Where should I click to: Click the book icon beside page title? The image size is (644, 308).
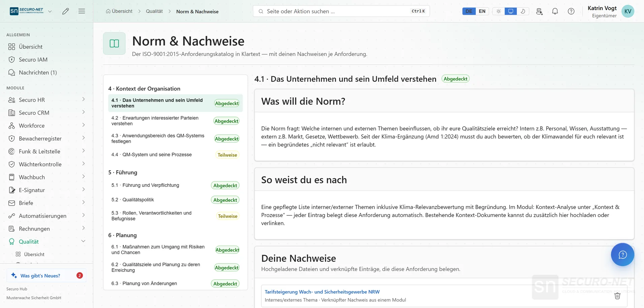pyautogui.click(x=114, y=43)
